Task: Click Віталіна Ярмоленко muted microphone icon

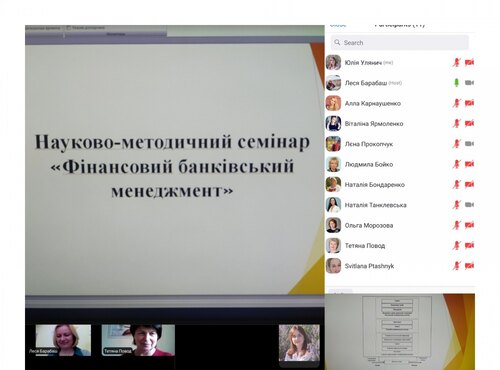Action: [x=456, y=123]
